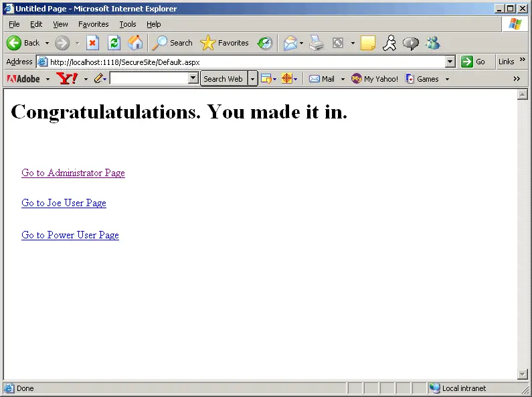Click the Messenger people icon
The image size is (532, 397).
432,43
